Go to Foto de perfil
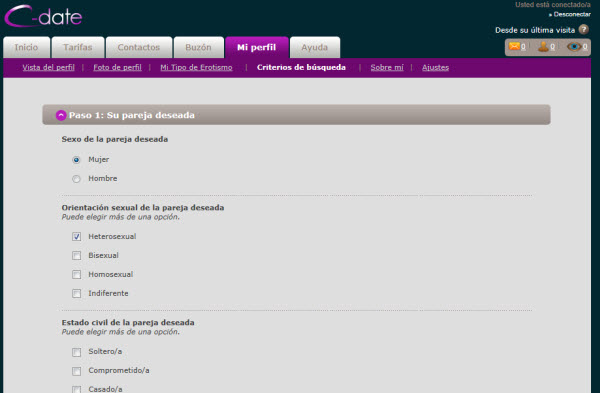600x393 pixels. tap(117, 67)
